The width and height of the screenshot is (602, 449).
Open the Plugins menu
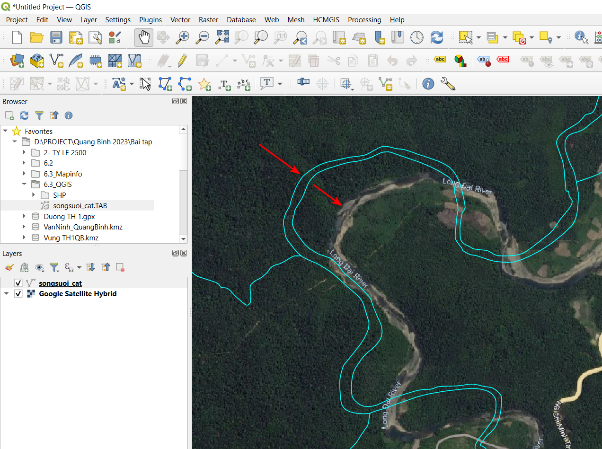click(x=150, y=20)
